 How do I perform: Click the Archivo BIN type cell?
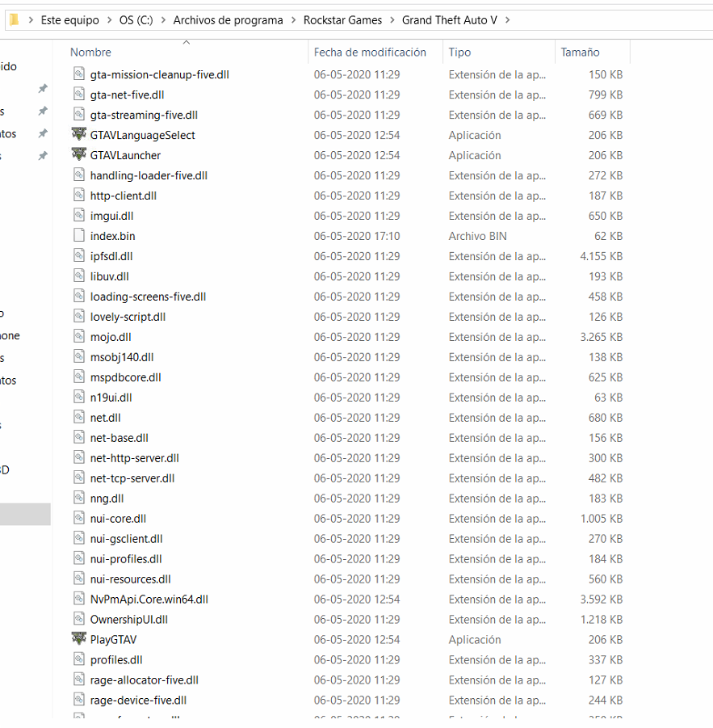[477, 236]
